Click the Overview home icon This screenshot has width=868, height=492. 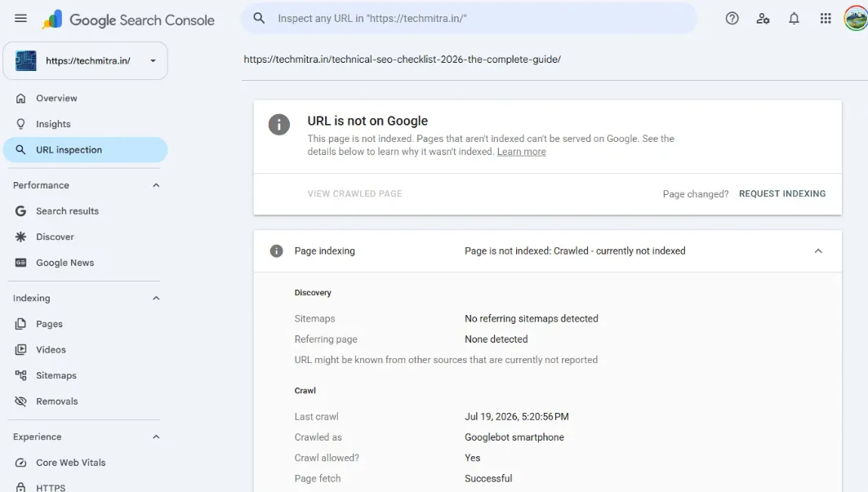click(20, 99)
